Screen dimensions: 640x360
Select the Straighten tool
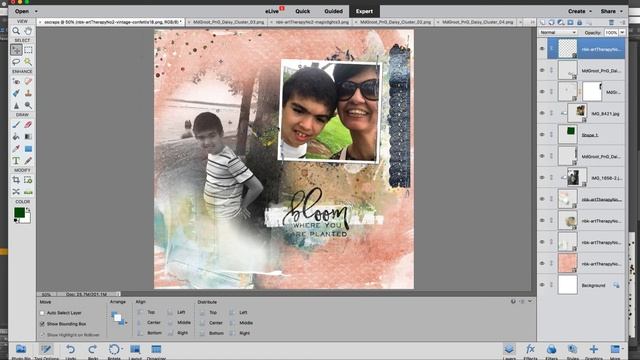pos(28,192)
